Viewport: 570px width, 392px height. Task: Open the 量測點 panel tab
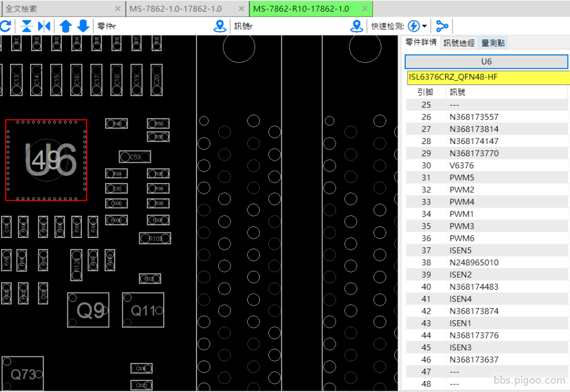tap(493, 43)
